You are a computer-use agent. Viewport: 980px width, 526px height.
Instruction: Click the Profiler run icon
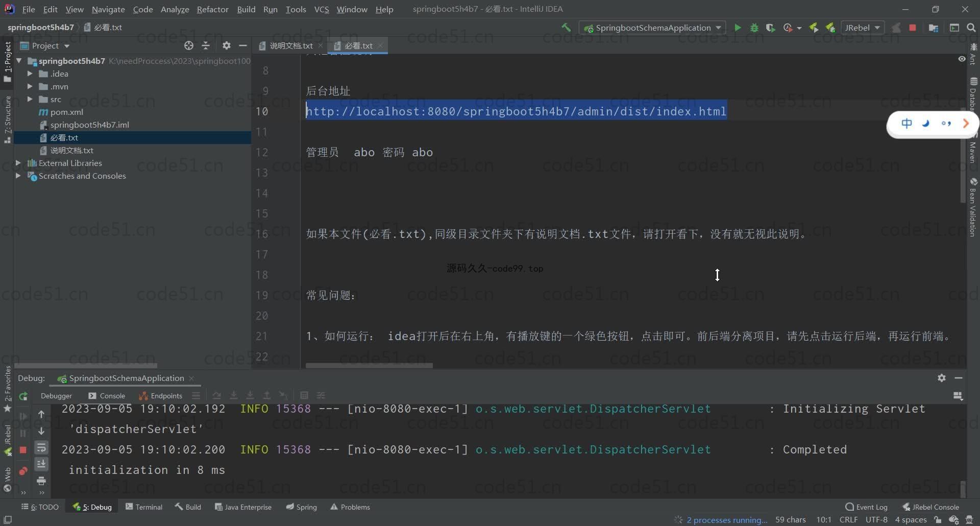pyautogui.click(x=788, y=28)
